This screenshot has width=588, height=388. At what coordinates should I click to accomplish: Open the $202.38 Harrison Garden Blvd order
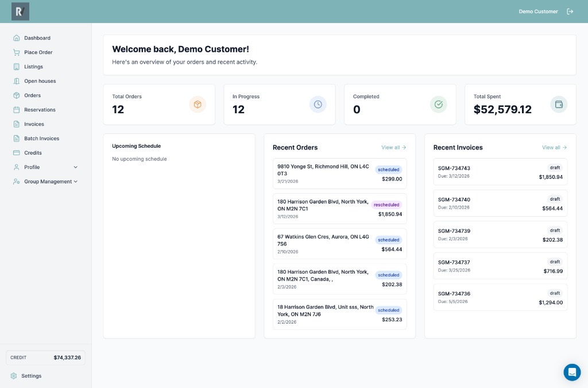click(x=340, y=279)
